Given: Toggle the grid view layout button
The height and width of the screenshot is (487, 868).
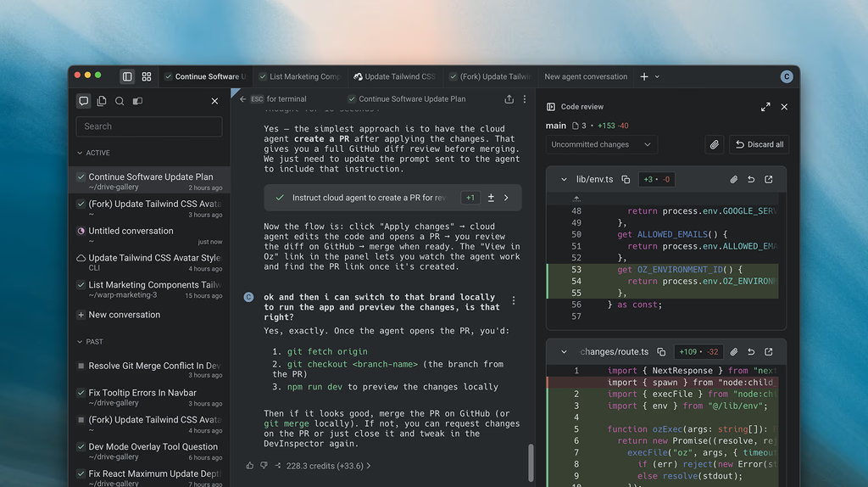Looking at the screenshot, I should 147,76.
